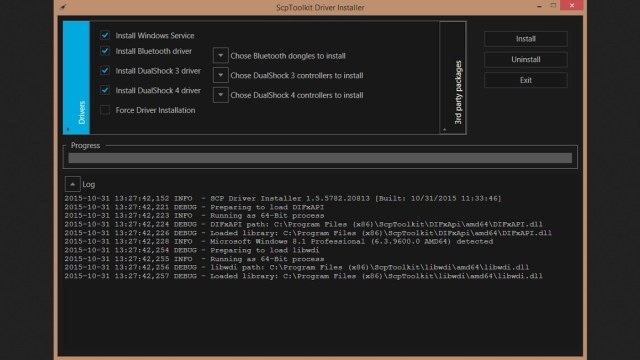Viewport: 640px width, 360px height.
Task: Uncheck Install Windows Service
Action: pyautogui.click(x=105, y=35)
